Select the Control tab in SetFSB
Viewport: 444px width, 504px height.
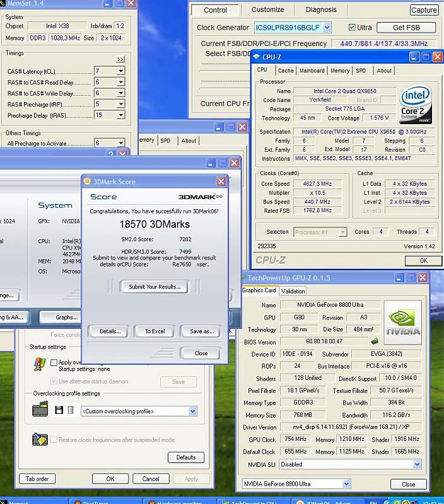(215, 10)
